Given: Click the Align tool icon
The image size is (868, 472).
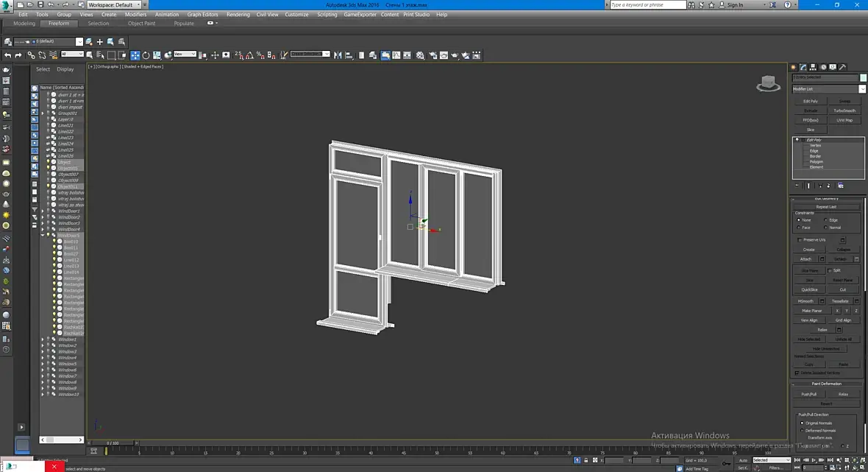Looking at the screenshot, I should pos(349,55).
